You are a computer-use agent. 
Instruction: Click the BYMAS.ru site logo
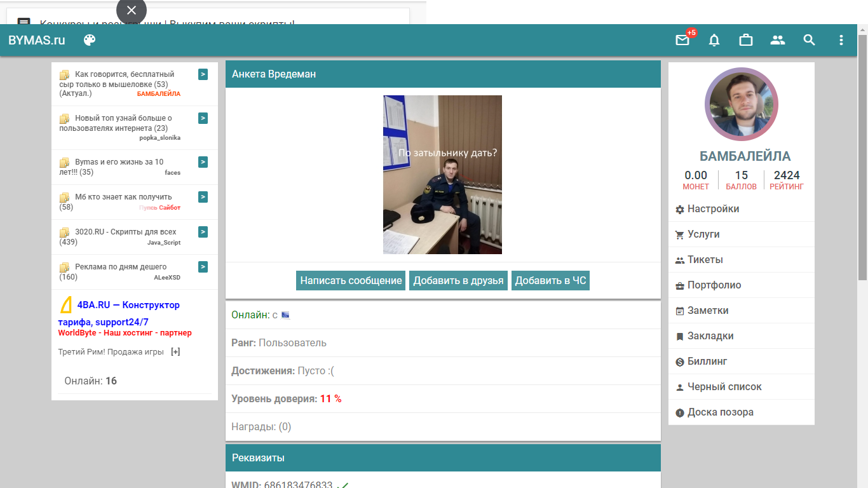pos(37,40)
